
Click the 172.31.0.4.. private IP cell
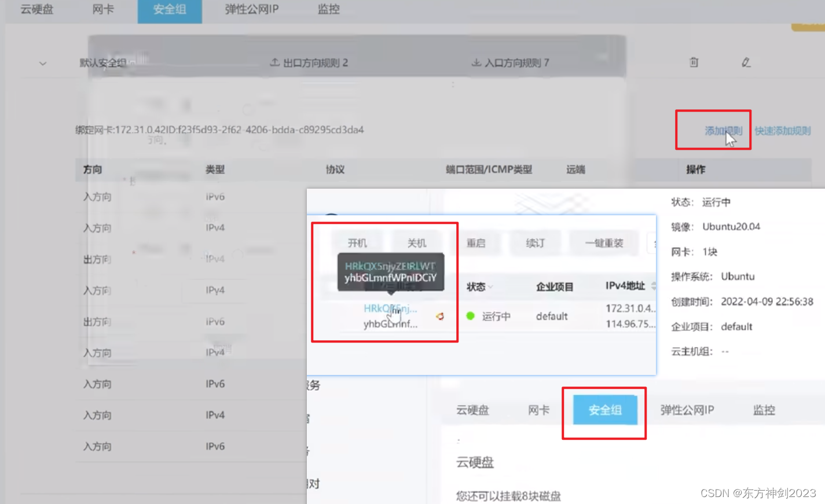[630, 308]
